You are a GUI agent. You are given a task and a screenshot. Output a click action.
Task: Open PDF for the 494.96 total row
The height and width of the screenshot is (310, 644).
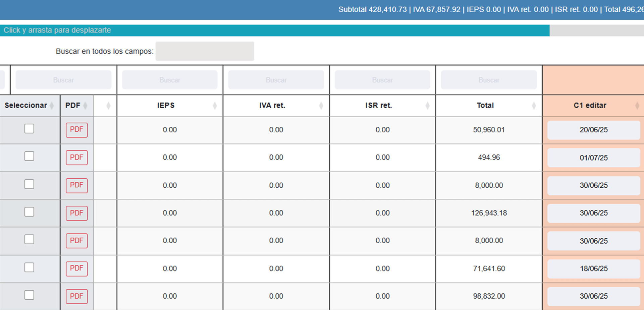coord(76,158)
